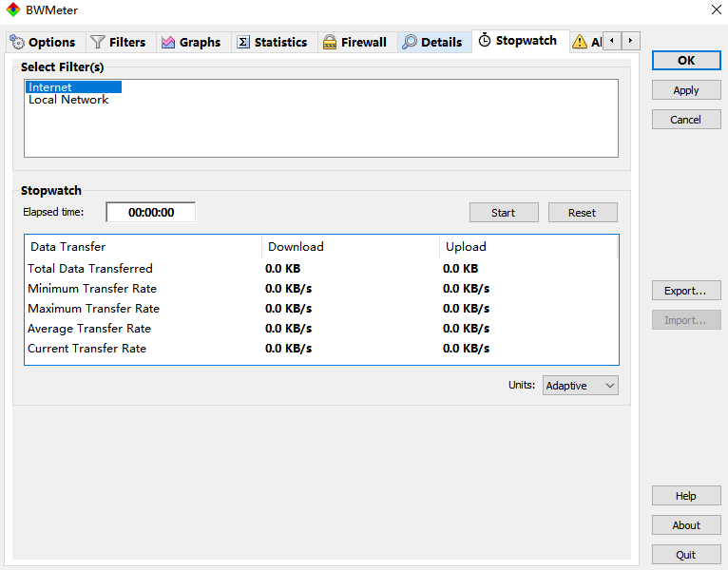Viewport: 728px width, 570px height.
Task: Select the Stopwatch tab label
Action: coord(526,41)
